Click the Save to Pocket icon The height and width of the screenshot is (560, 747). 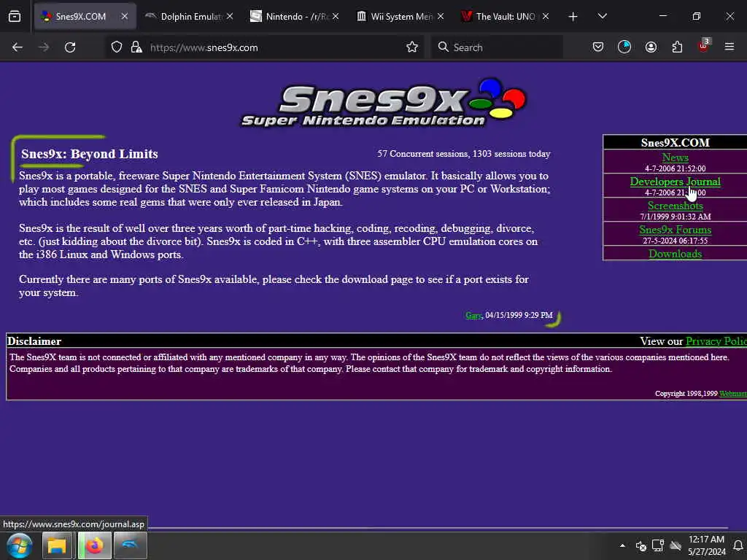click(598, 47)
